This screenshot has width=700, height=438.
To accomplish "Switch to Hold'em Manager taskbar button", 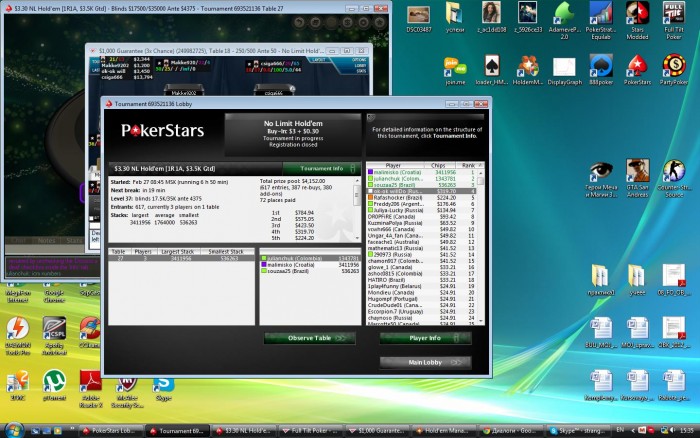I will click(443, 431).
